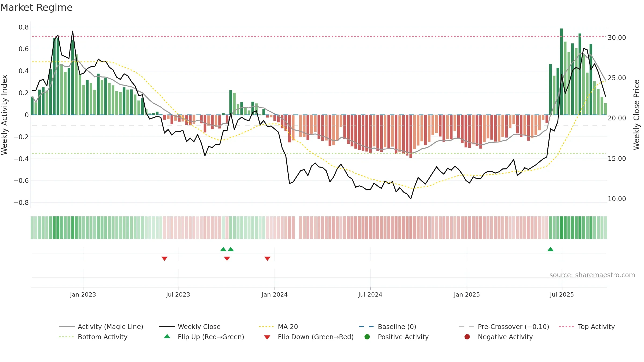Click the Jul 2023 axis label

coord(178,294)
